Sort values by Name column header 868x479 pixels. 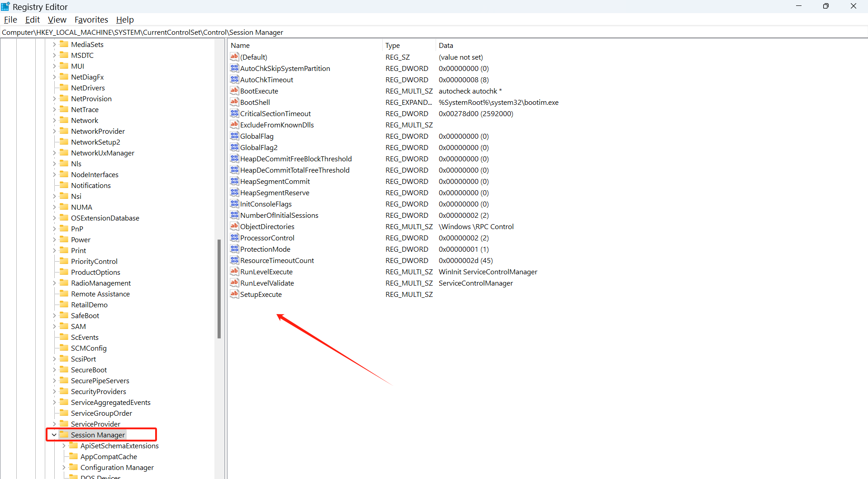coord(305,45)
